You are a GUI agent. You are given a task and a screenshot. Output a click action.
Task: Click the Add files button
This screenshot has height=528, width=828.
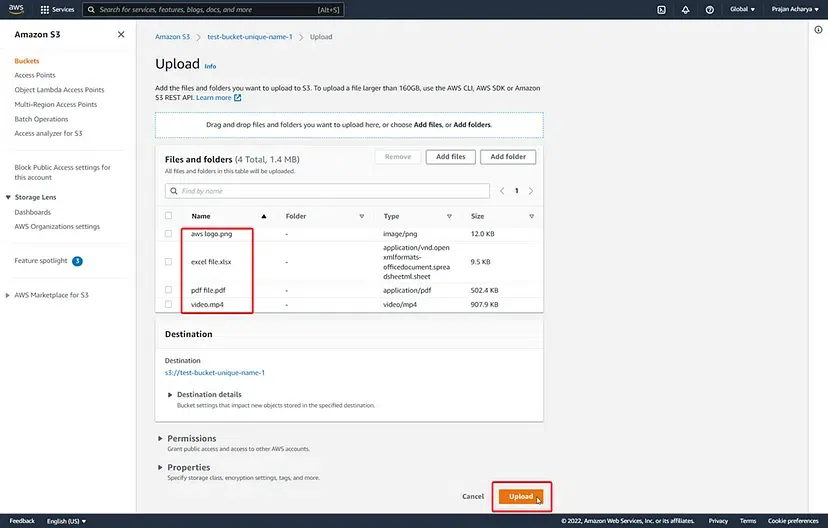(x=450, y=157)
